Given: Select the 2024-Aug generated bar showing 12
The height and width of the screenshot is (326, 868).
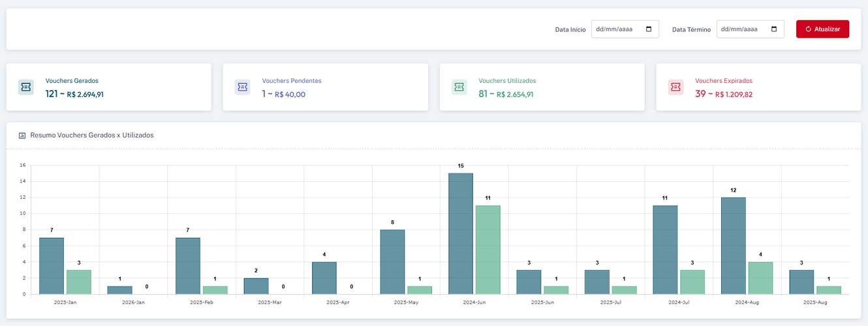Looking at the screenshot, I should (733, 245).
